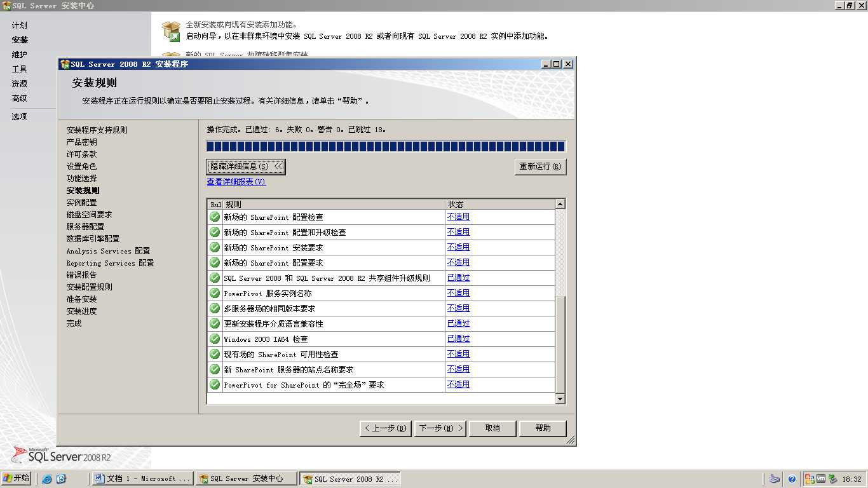Click the 帮助 button
868x488 pixels.
[x=543, y=428]
